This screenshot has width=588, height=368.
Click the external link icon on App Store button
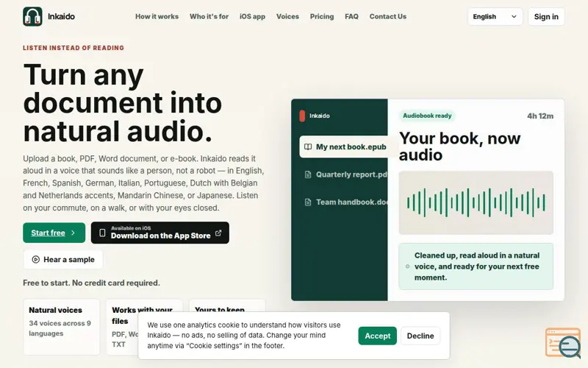218,233
